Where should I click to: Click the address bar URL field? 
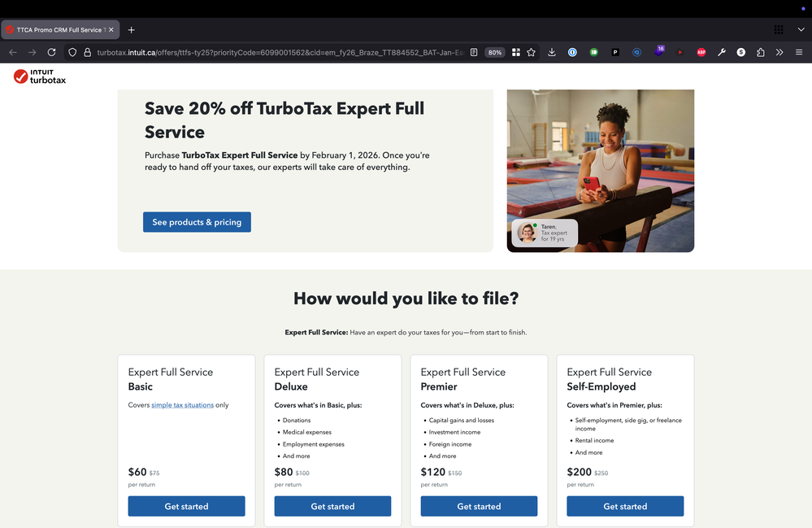[280, 52]
